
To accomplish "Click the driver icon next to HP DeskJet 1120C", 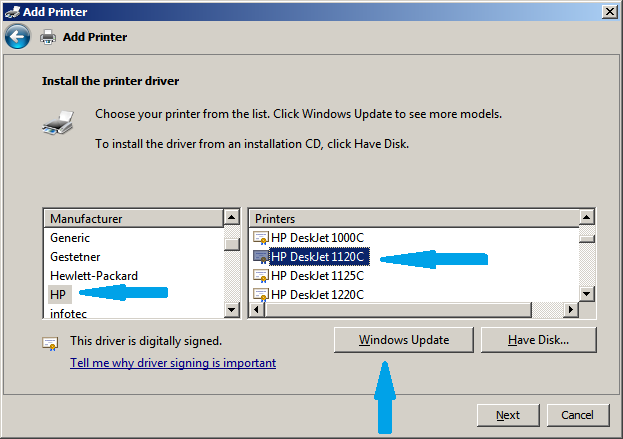I will click(261, 257).
